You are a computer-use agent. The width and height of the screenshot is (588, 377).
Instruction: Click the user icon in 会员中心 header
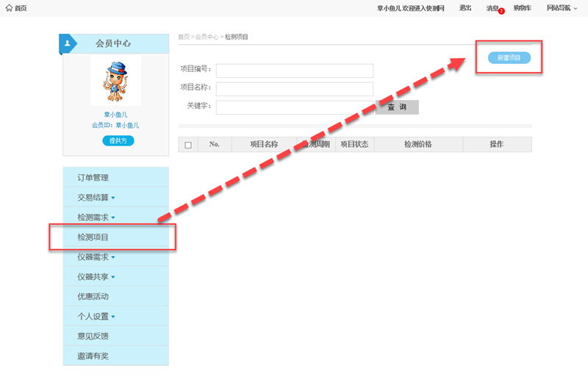(x=68, y=43)
